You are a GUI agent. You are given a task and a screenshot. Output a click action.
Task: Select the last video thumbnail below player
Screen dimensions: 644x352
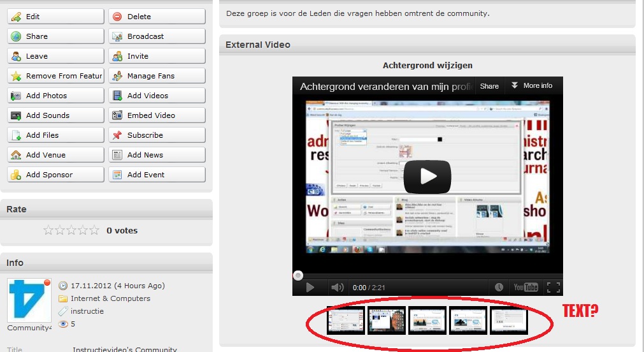point(509,320)
